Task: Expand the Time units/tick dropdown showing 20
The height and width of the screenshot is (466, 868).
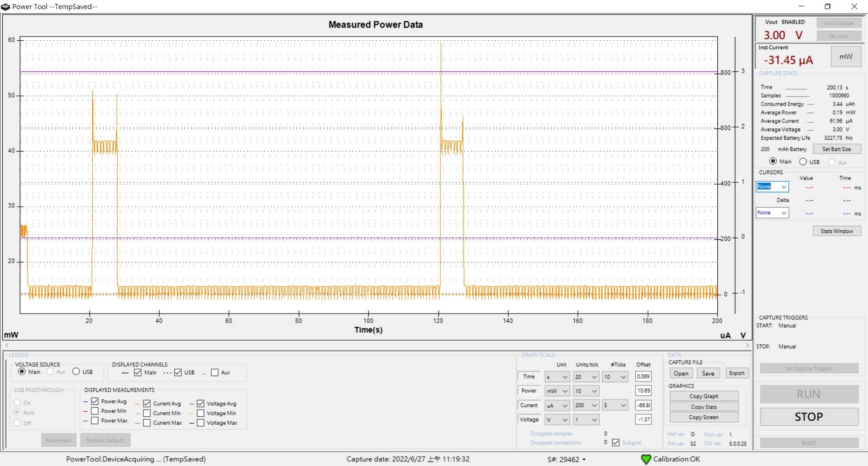Action: [x=586, y=377]
